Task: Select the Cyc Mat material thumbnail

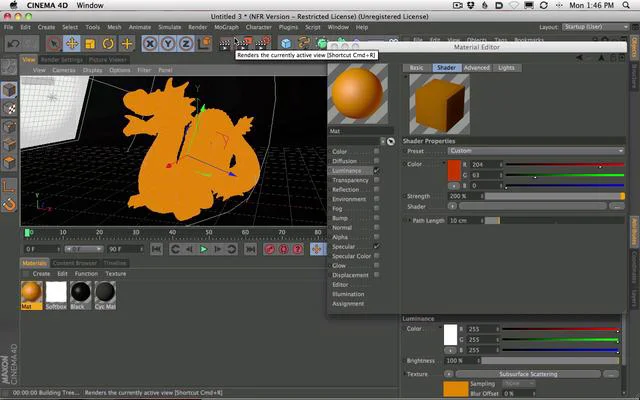Action: (x=105, y=295)
